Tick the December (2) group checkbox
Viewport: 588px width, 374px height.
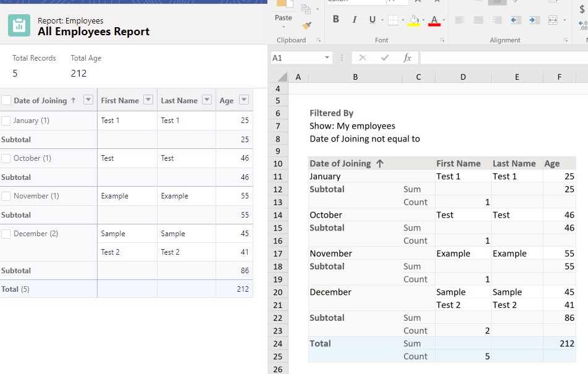tap(6, 234)
